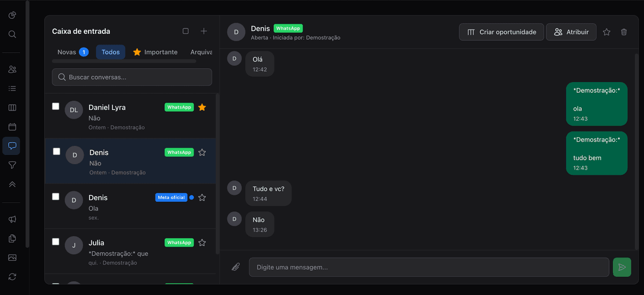Viewport: 644px width, 295px height.
Task: Click the Criar oportunidade button
Action: (x=501, y=32)
